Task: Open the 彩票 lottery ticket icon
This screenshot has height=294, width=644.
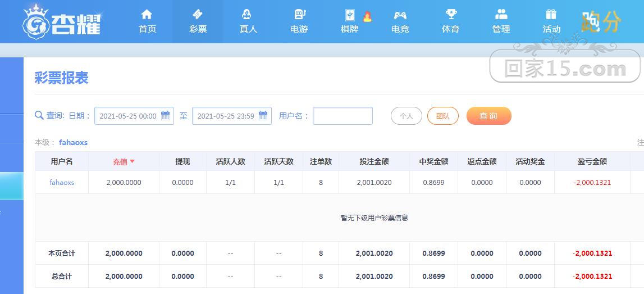Action: (x=198, y=15)
